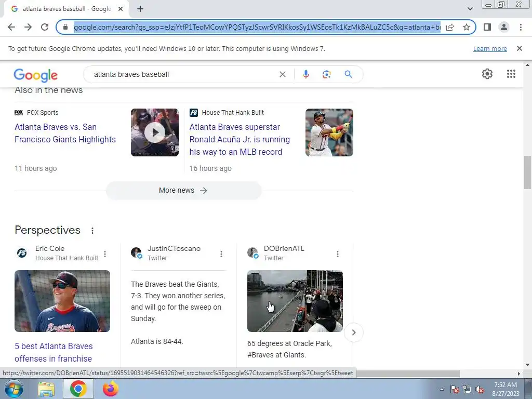The height and width of the screenshot is (399, 532).
Task: Show next Perspectives cards arrow
Action: pyautogui.click(x=353, y=332)
